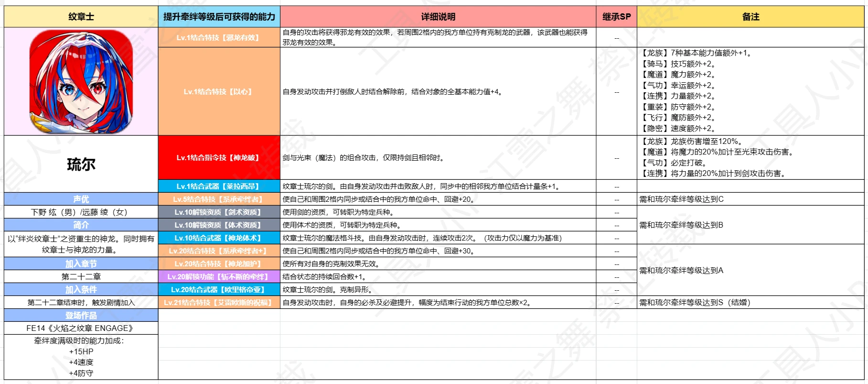Select the cell FE14《火焰之纹章 ENGAGE》
This screenshot has height=384, width=868.
[81, 328]
